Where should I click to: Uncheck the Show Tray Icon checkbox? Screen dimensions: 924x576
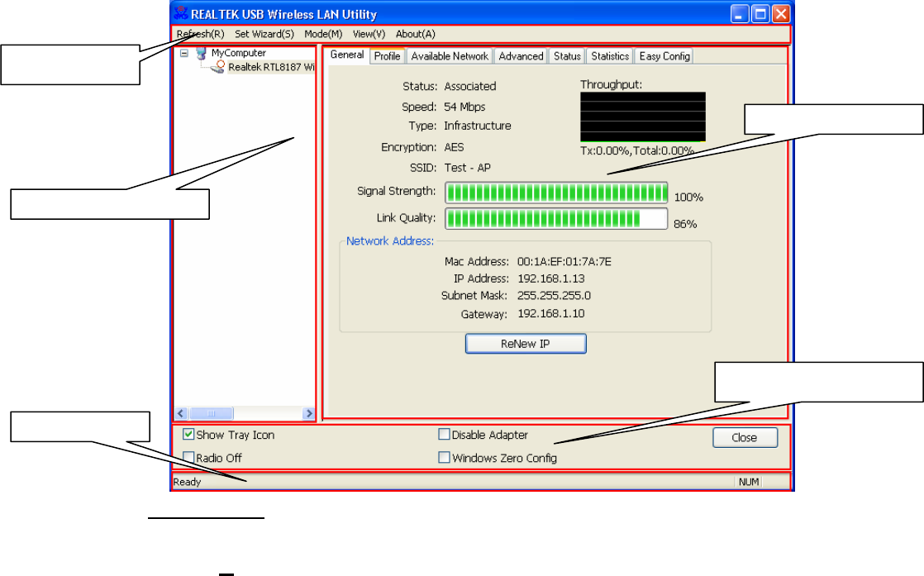click(188, 435)
